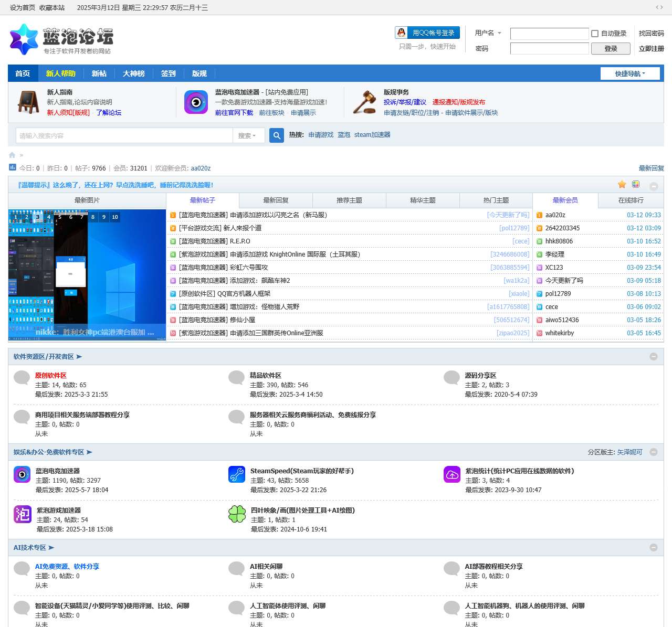Click the AI部署教程相关分享 bubble icon

tap(451, 569)
